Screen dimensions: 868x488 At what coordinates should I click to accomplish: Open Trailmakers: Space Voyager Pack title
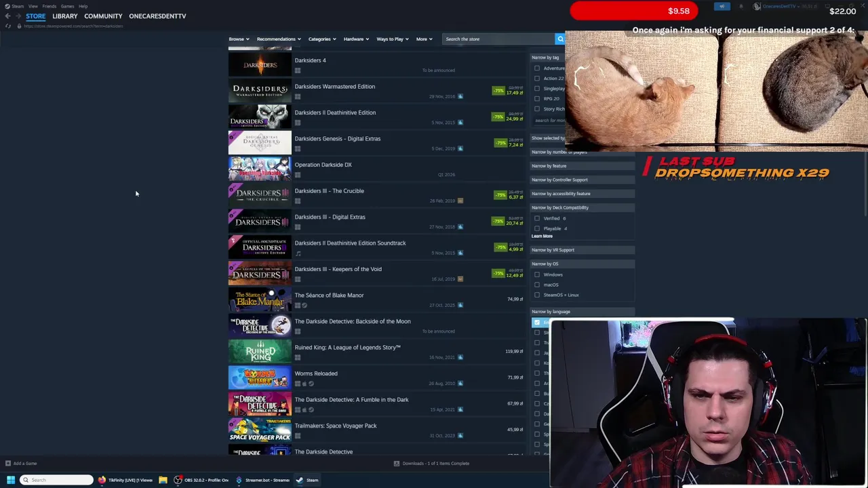point(336,426)
